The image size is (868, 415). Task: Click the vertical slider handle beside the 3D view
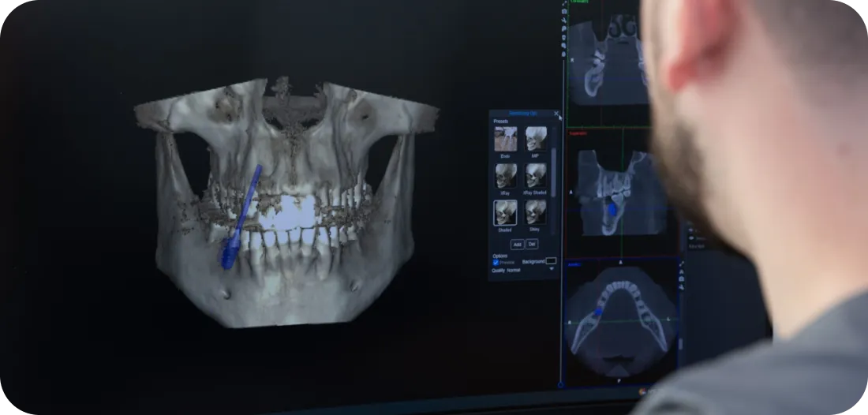click(561, 385)
